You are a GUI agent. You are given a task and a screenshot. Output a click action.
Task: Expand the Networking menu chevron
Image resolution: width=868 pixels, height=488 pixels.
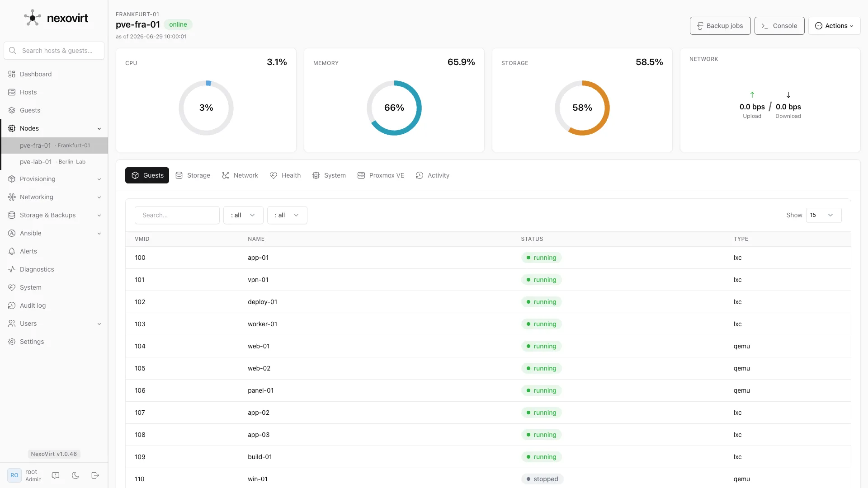tap(99, 197)
